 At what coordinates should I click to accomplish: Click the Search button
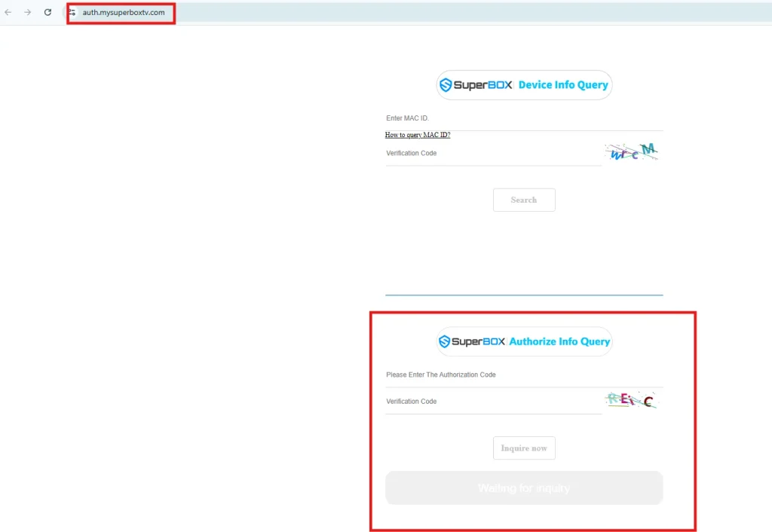pyautogui.click(x=524, y=200)
